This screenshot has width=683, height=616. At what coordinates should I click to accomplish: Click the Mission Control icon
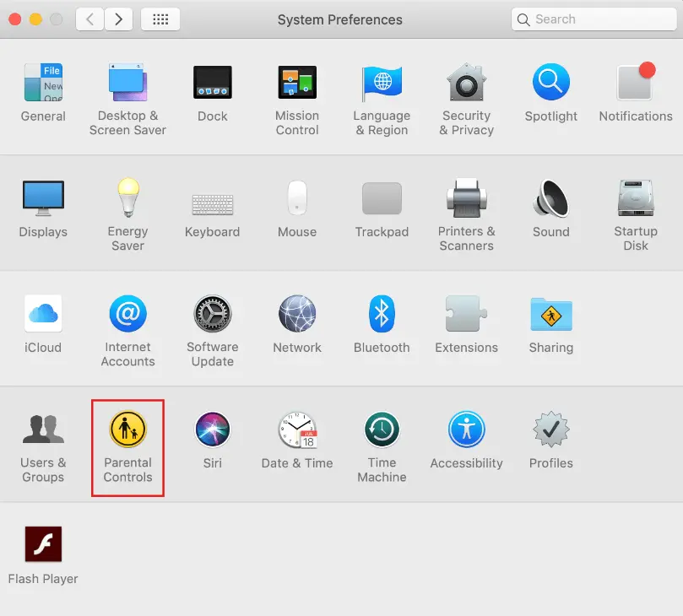(x=297, y=83)
